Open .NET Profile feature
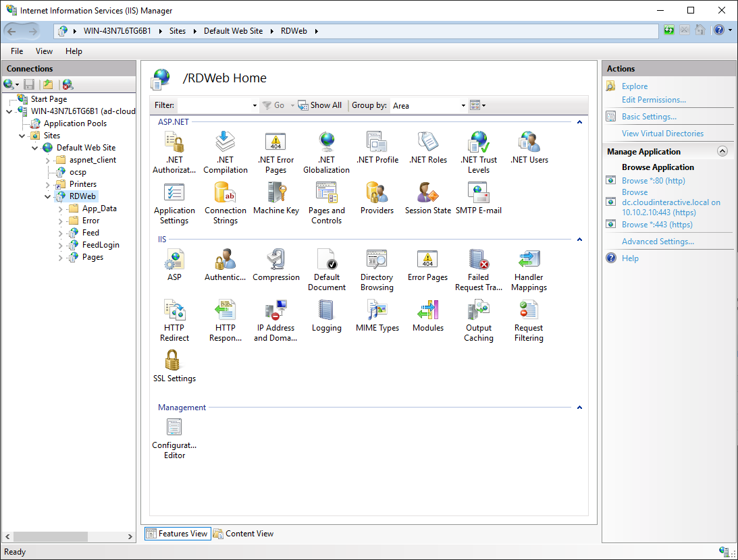The image size is (738, 560). coord(377,148)
